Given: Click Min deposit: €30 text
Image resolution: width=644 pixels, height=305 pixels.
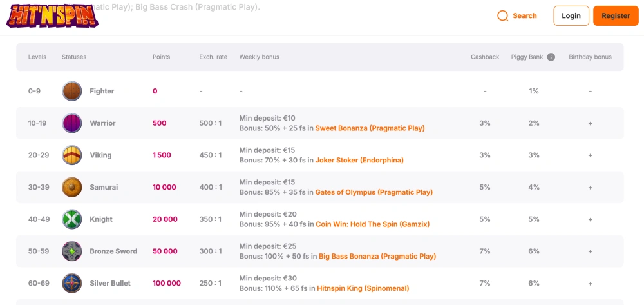Looking at the screenshot, I should [x=268, y=279].
